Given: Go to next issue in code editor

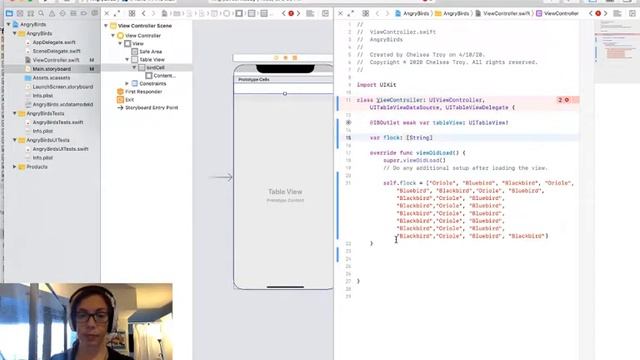Looking at the screenshot, I should pyautogui.click(x=605, y=13).
